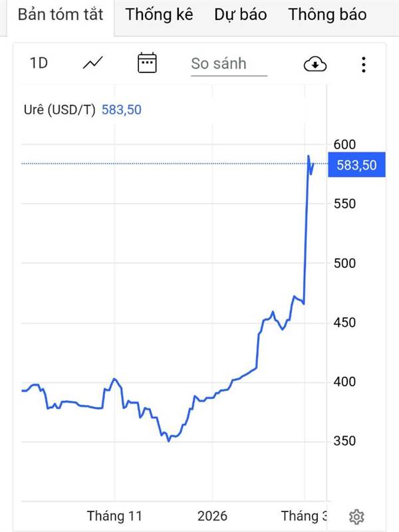The image size is (399, 532).
Task: Click the 350 price axis label
Action: coord(345,441)
